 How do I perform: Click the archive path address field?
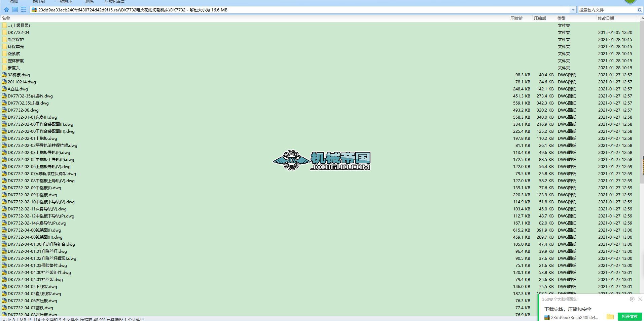coord(300,10)
